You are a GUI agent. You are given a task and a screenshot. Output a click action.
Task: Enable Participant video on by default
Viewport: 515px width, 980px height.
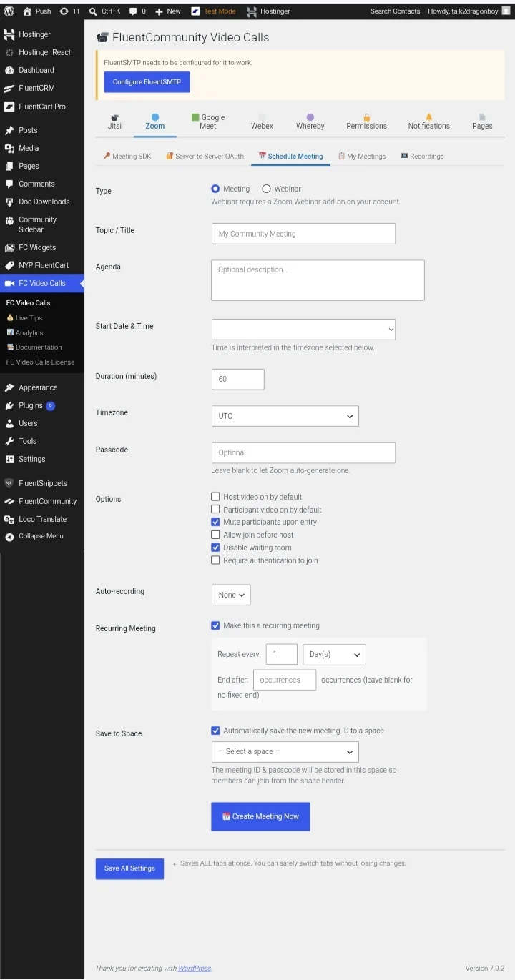click(215, 510)
